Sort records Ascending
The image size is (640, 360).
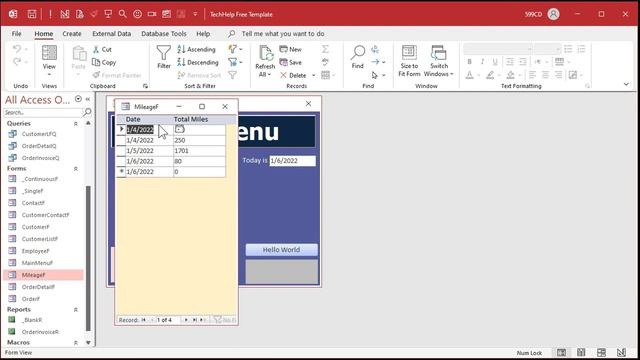[196, 49]
